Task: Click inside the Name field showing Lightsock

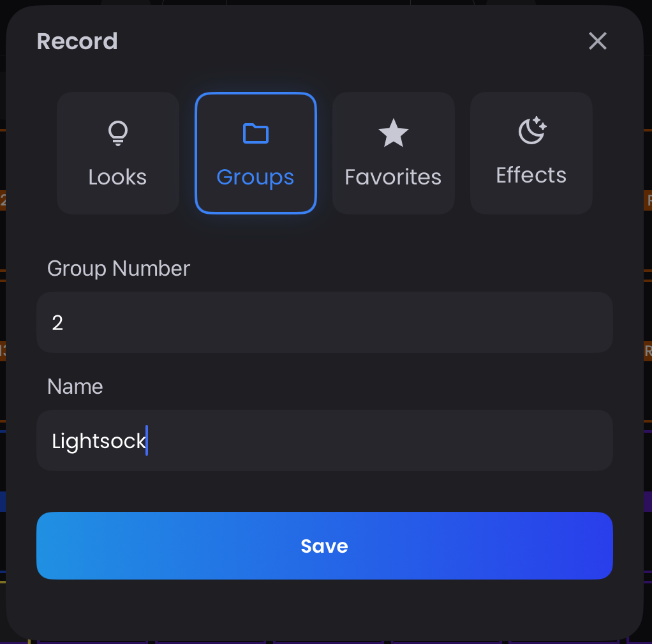Action: point(325,440)
